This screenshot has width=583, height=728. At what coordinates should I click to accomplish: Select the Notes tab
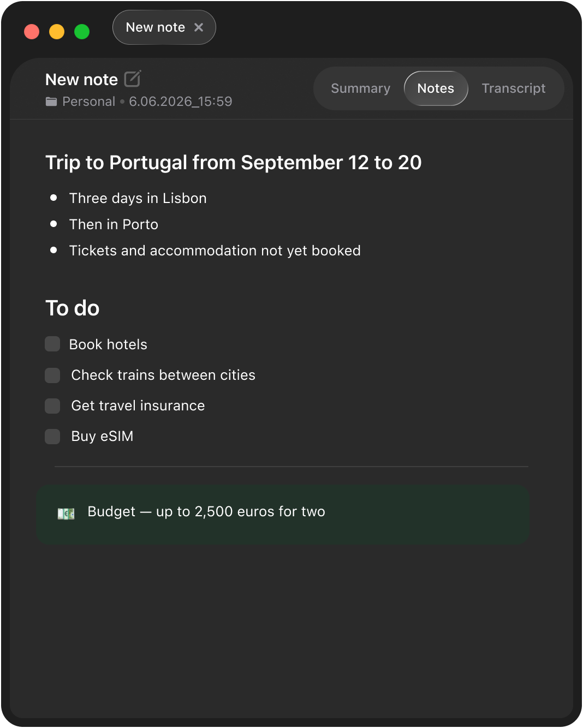[436, 88]
